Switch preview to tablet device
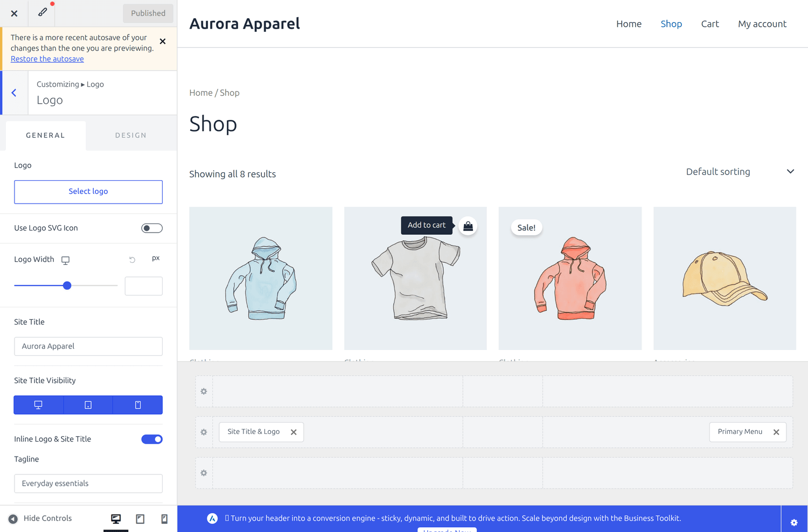 click(x=140, y=519)
